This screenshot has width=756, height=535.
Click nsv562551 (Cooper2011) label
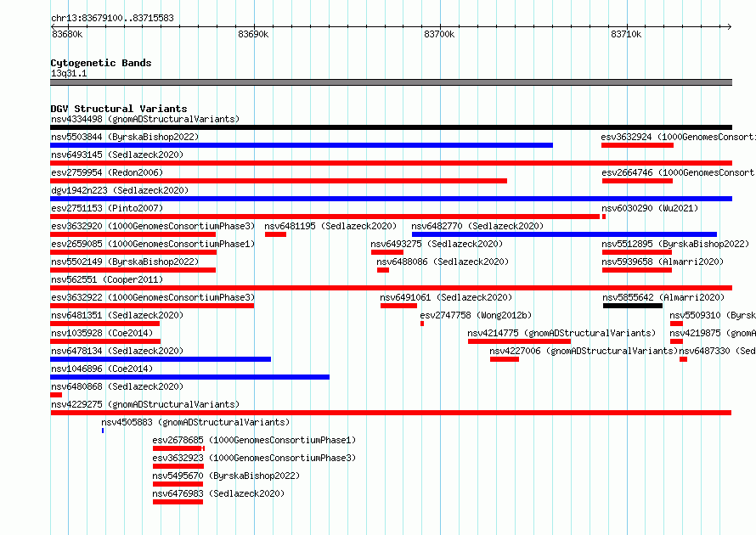pyautogui.click(x=107, y=279)
